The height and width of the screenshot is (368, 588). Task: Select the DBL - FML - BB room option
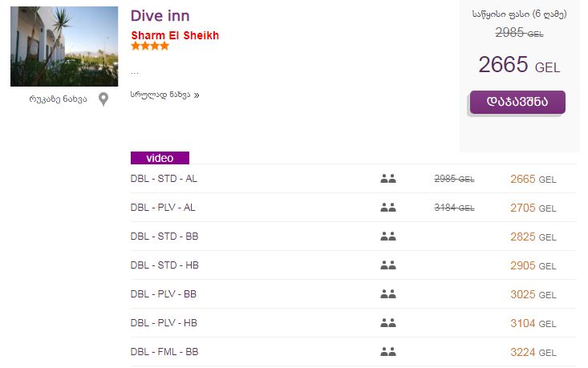(164, 352)
